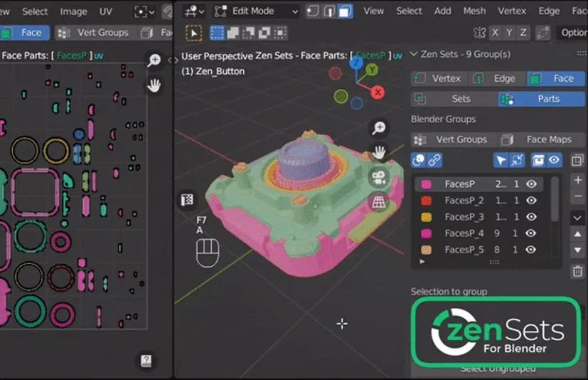Choose the invert selection mode icon
The width and height of the screenshot is (588, 380).
click(264, 33)
